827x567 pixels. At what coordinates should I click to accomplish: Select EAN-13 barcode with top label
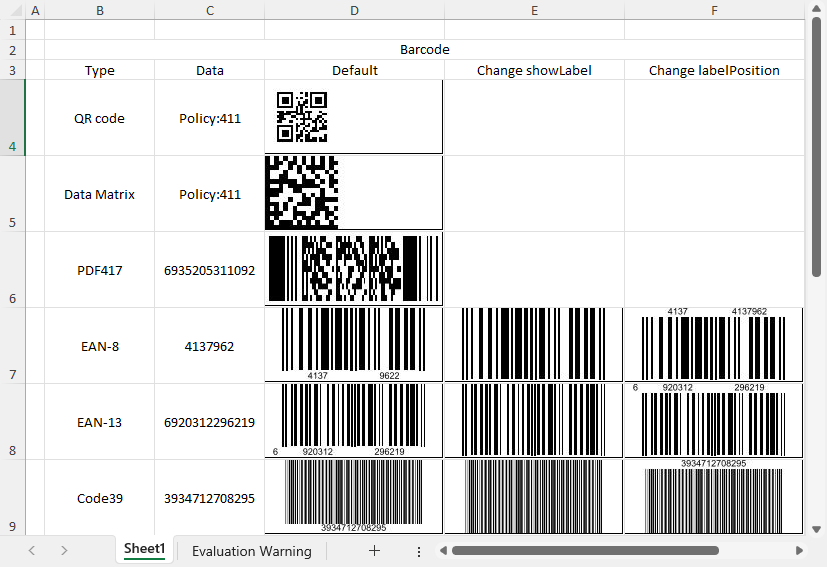tap(714, 421)
